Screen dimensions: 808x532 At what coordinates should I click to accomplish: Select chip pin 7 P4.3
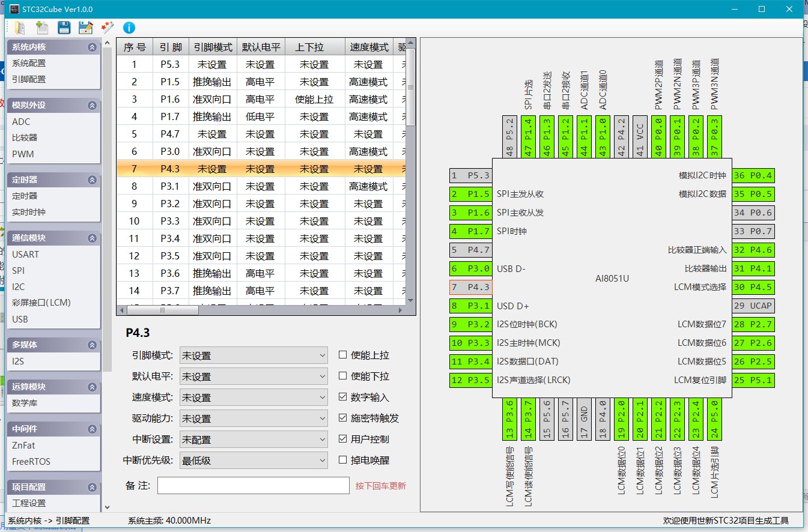tap(470, 287)
